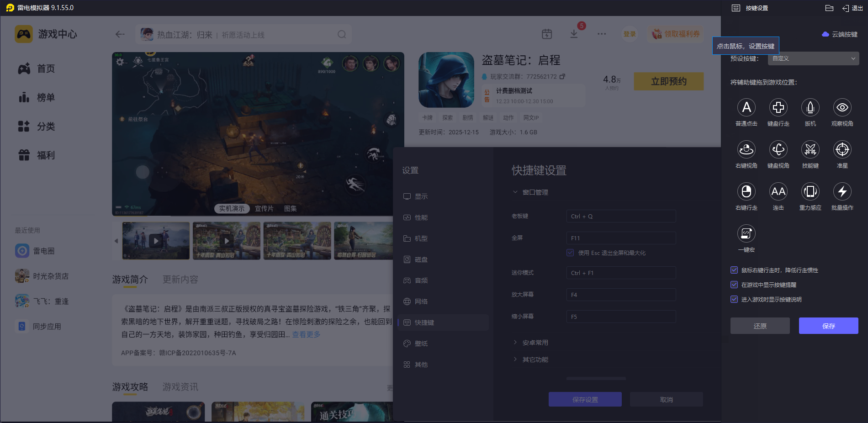Viewport: 868px width, 423px height.
Task: Open 分类 categories in sidebar
Action: coord(37,126)
